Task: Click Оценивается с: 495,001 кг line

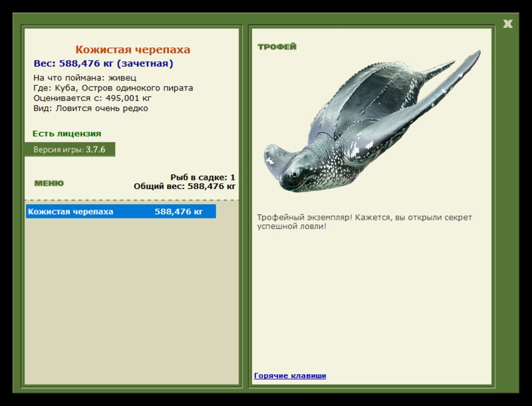Action: [x=92, y=98]
